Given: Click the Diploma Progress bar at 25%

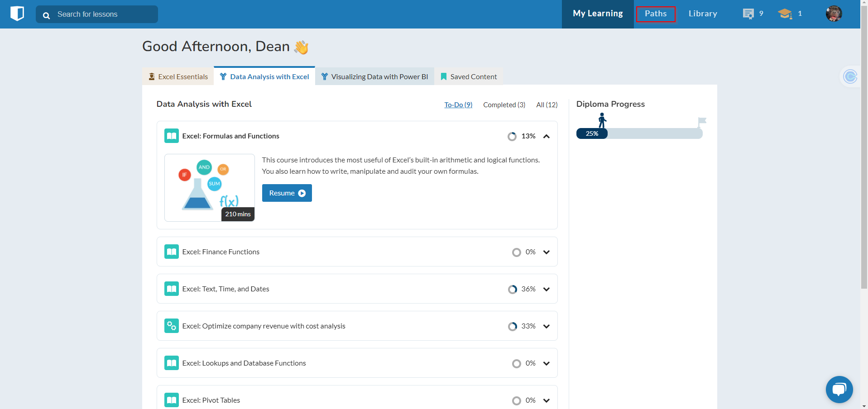Looking at the screenshot, I should [639, 133].
